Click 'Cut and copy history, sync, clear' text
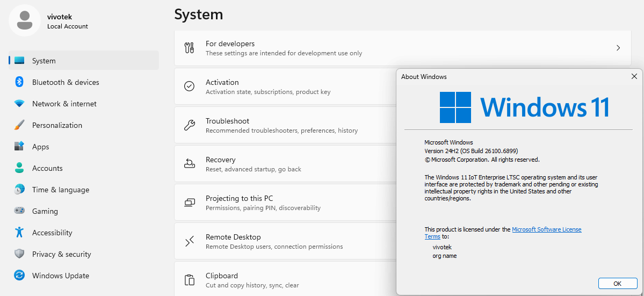 click(252, 285)
